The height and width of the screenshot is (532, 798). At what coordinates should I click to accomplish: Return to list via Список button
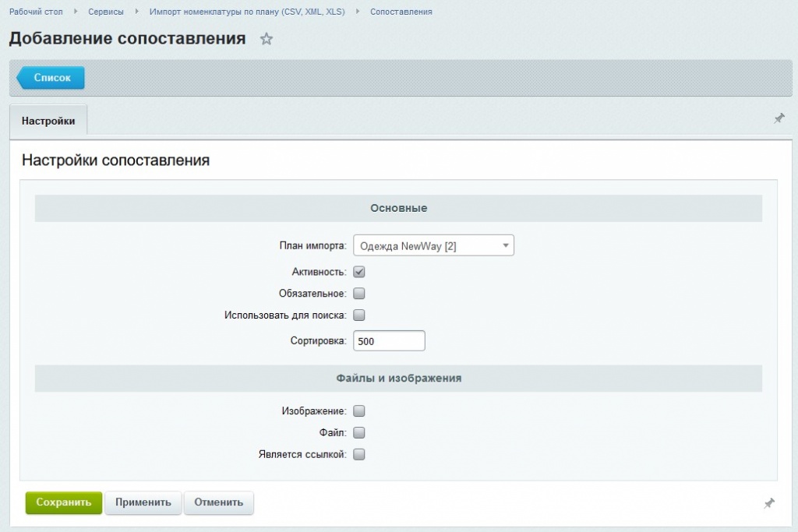[51, 78]
